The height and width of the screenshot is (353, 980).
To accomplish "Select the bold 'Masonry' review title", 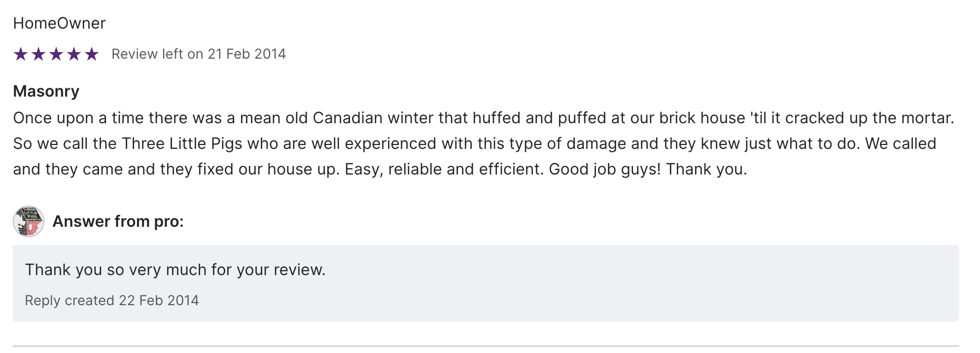I will 46,91.
